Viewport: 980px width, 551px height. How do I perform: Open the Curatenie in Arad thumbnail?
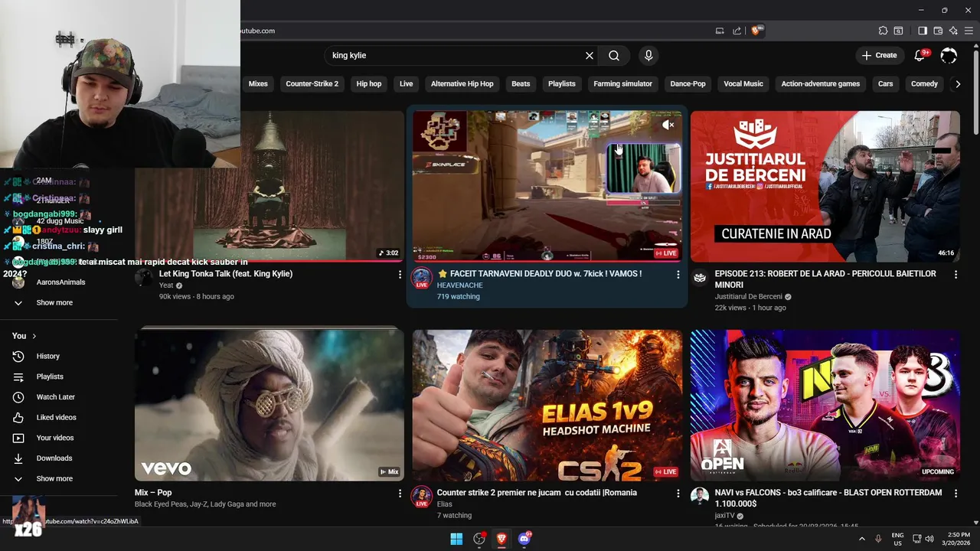[825, 187]
